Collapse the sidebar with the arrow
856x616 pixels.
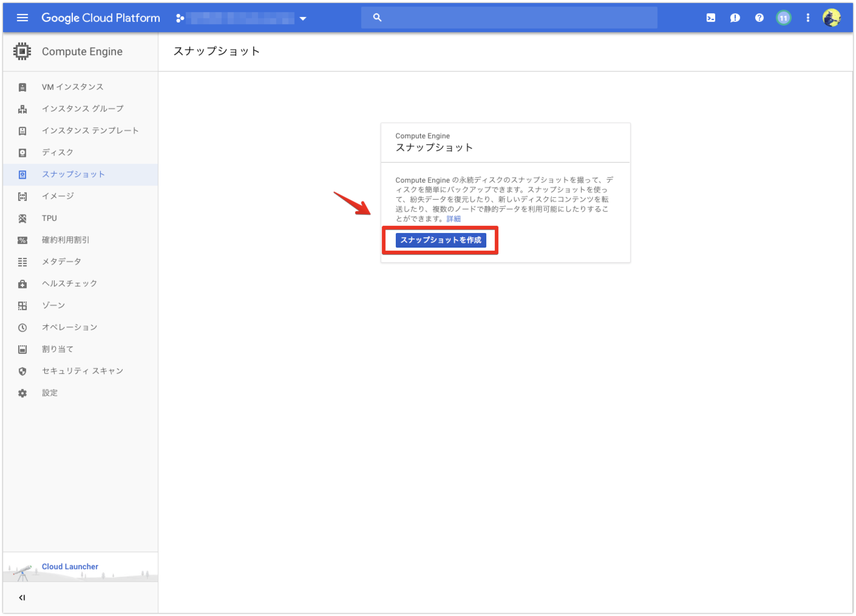[22, 597]
